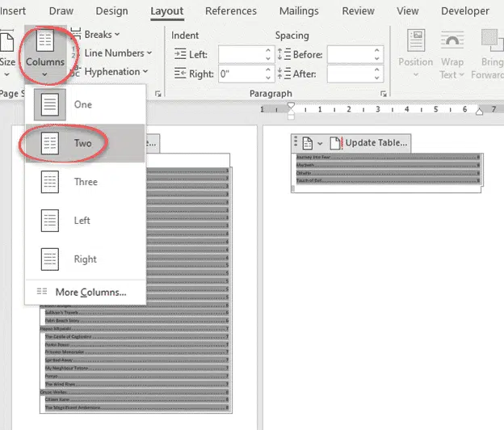Switch to the Draw ribbon tab

point(61,11)
